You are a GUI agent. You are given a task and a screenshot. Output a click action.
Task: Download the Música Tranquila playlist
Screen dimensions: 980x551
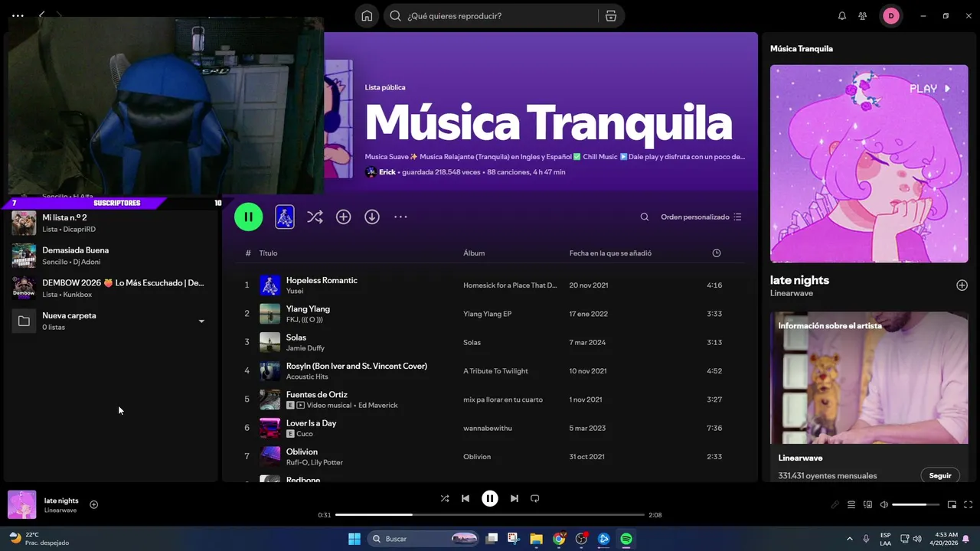pyautogui.click(x=372, y=217)
